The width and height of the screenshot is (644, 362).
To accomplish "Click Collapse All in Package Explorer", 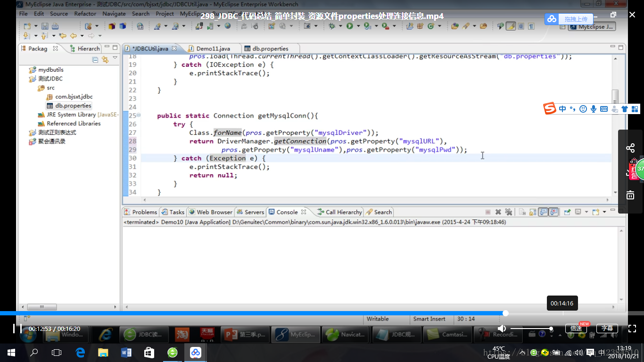I will click(95, 60).
